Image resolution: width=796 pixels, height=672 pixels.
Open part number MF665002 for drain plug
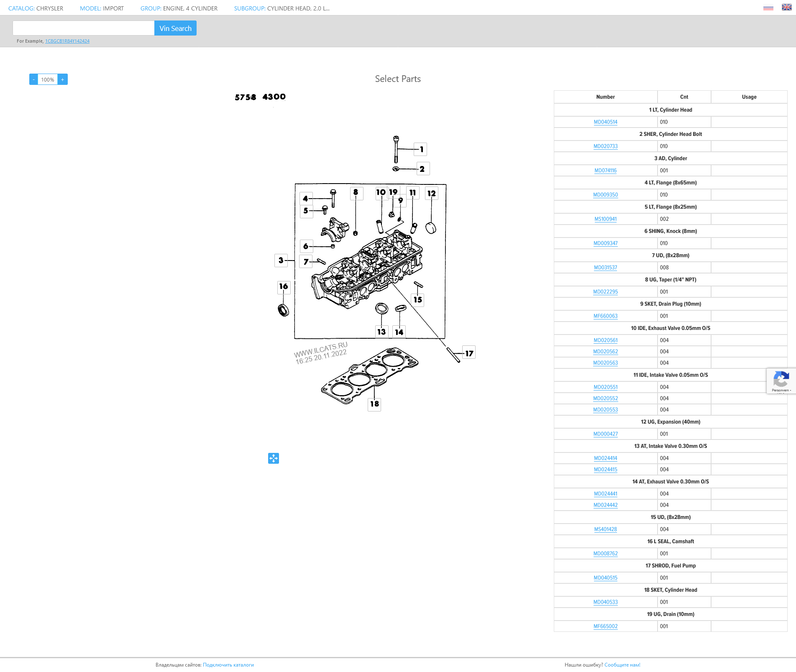(x=605, y=626)
